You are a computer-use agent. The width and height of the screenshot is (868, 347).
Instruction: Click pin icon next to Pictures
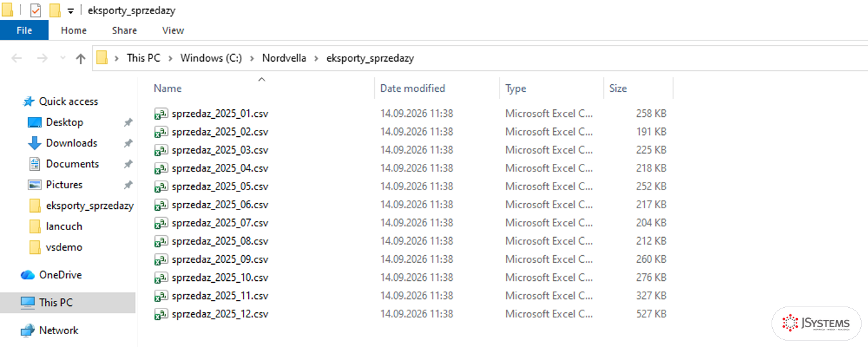click(x=128, y=185)
